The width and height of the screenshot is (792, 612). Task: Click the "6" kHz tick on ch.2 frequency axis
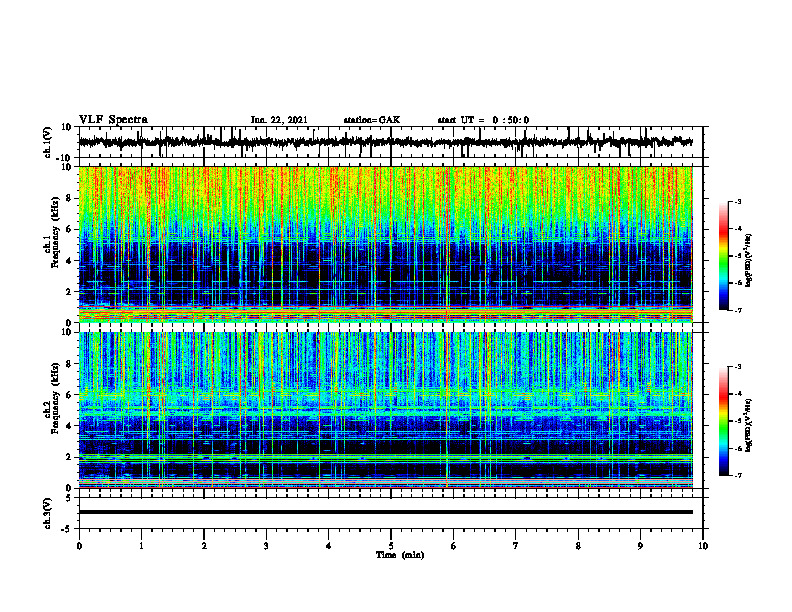(69, 395)
